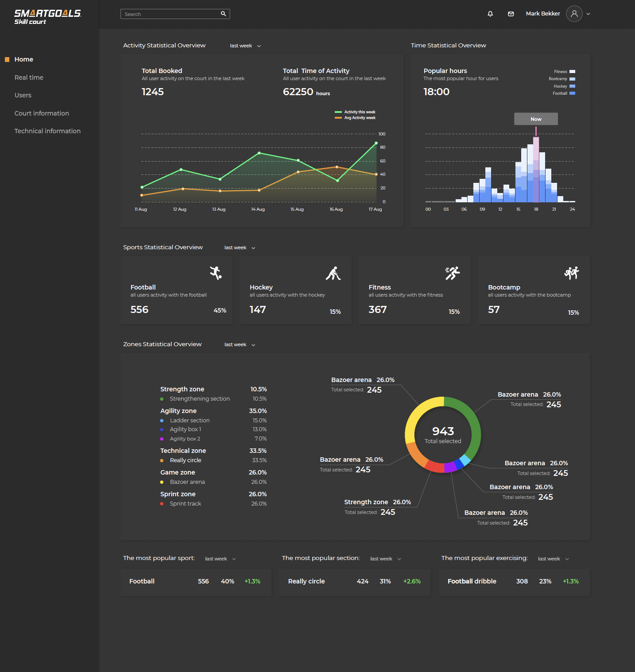Open messages via the envelope icon
The image size is (635, 672).
click(511, 13)
